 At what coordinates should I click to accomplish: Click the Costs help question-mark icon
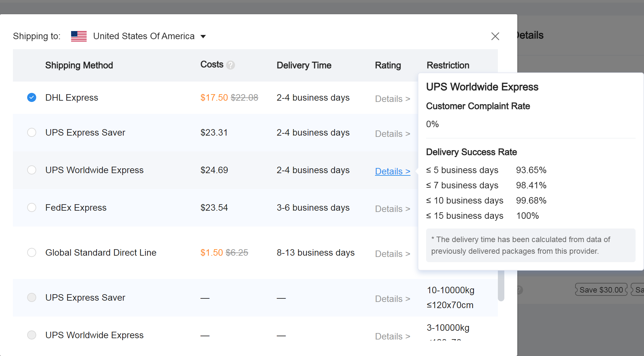[x=231, y=65]
